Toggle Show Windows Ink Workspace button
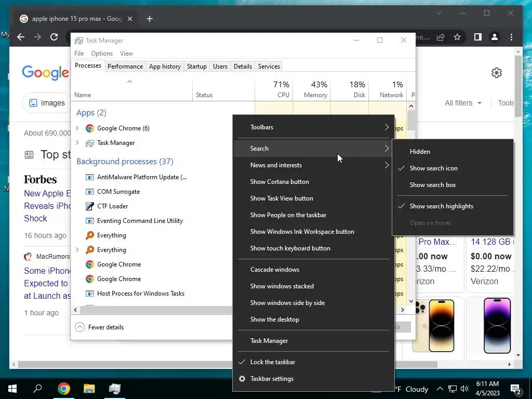Screen dimensions: 532x399 tap(313, 232)
